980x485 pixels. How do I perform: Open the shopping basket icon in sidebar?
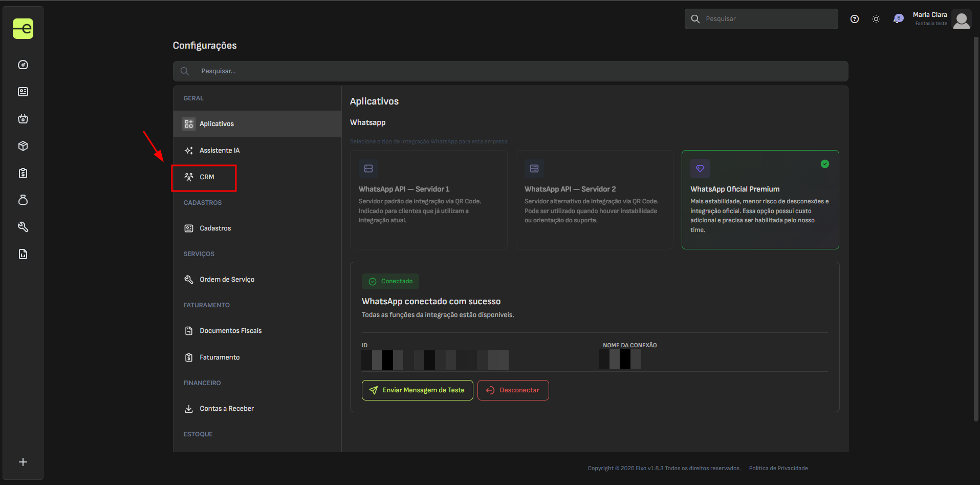click(x=23, y=119)
